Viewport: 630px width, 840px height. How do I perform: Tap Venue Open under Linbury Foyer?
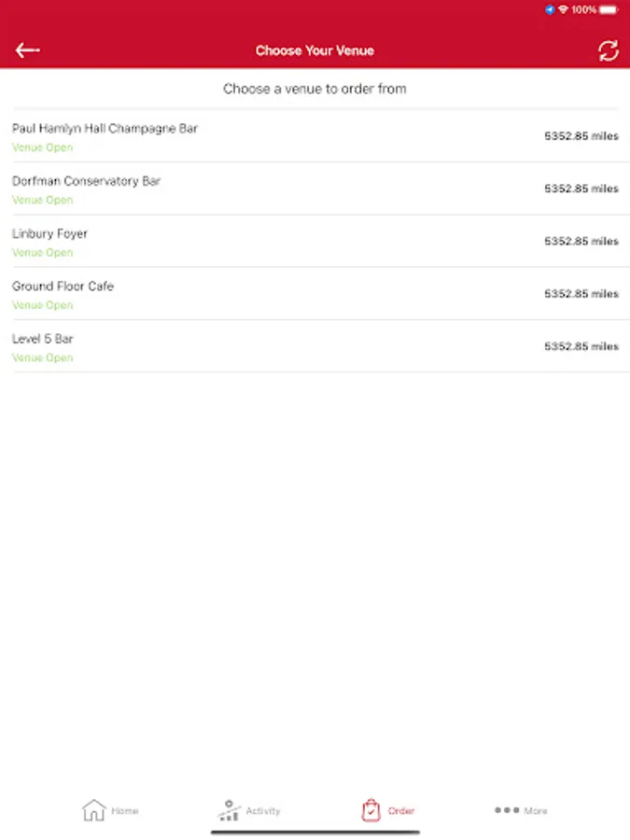click(42, 253)
